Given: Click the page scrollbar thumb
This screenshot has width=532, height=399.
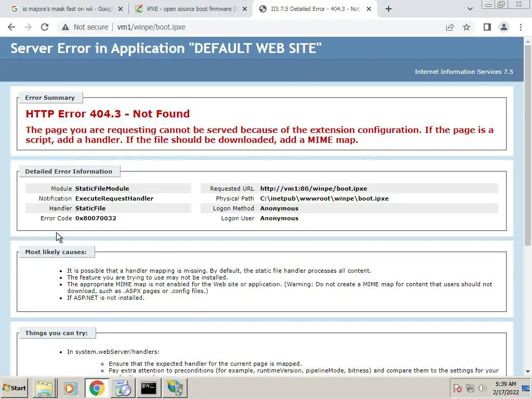Looking at the screenshot, I should tap(528, 145).
